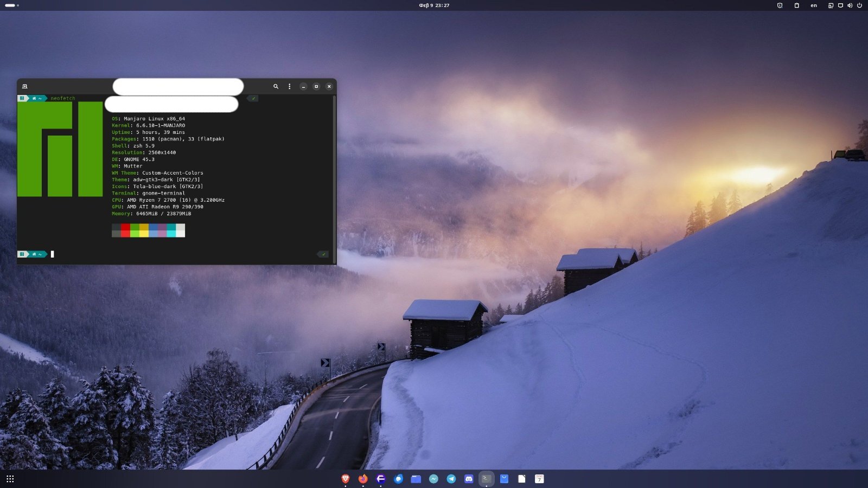The image size is (868, 488).
Task: Open Telegram from the dock
Action: 451,478
